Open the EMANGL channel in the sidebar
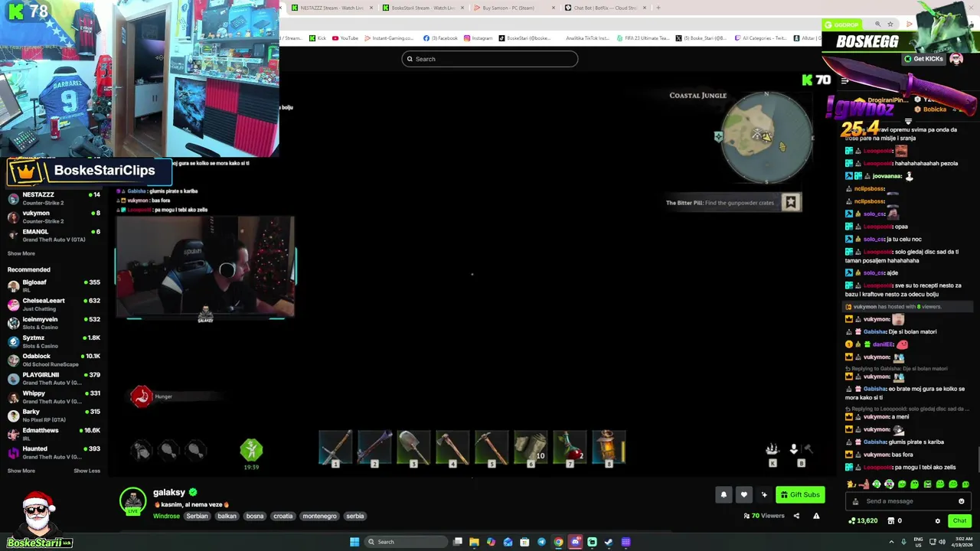 pyautogui.click(x=54, y=235)
